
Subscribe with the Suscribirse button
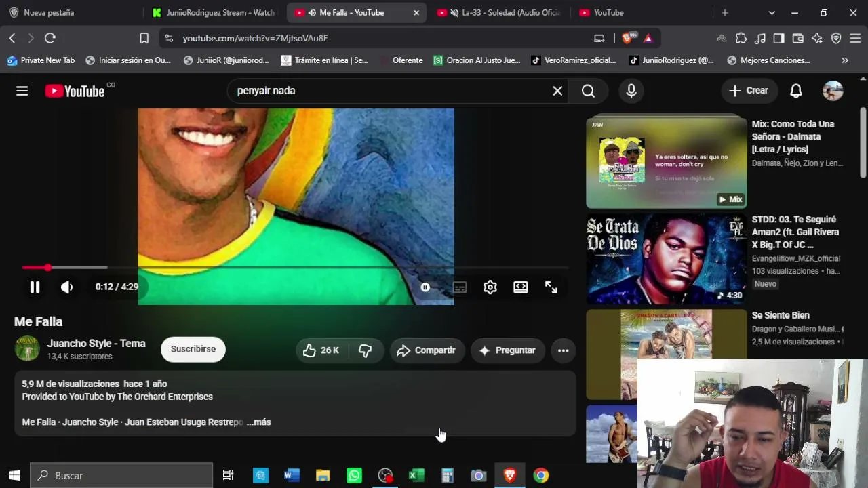click(193, 349)
